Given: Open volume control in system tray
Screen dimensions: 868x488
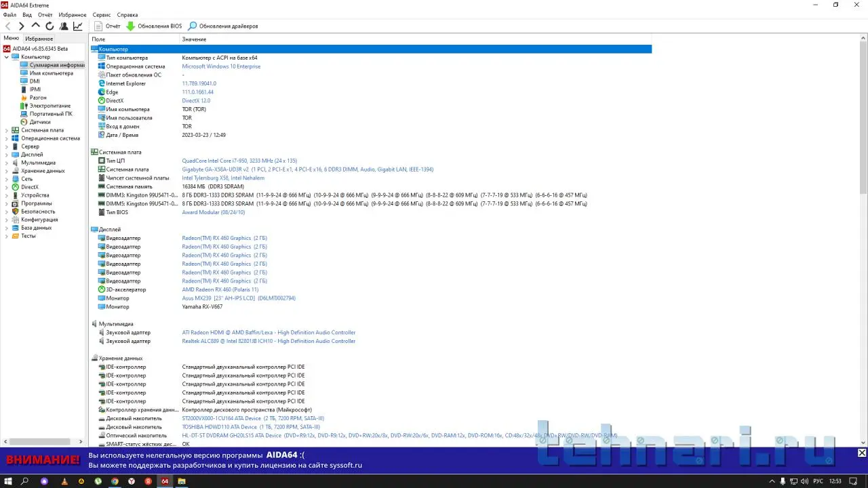Looking at the screenshot, I should click(x=803, y=481).
